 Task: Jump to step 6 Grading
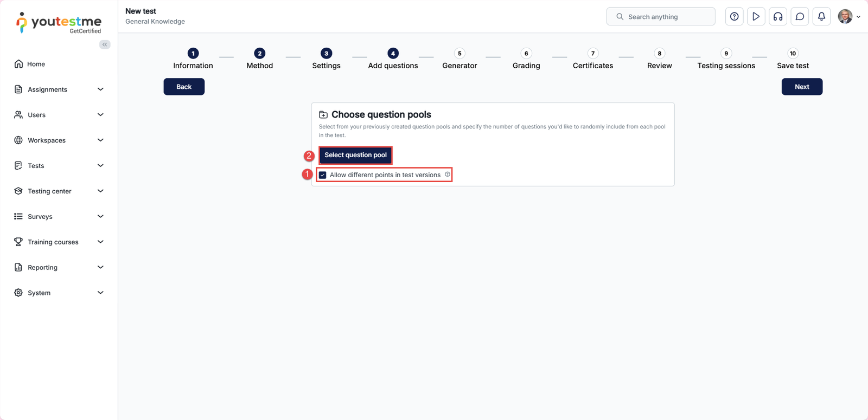click(x=526, y=59)
